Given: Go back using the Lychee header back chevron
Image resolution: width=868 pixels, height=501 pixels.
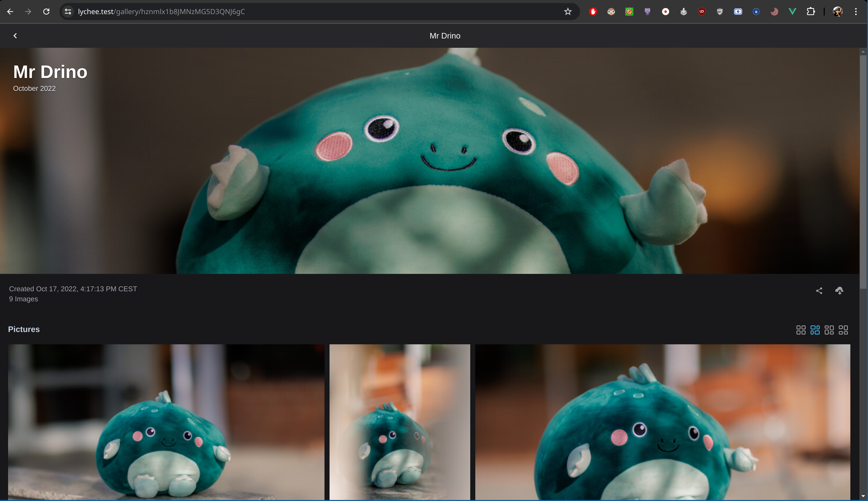Looking at the screenshot, I should click(15, 36).
